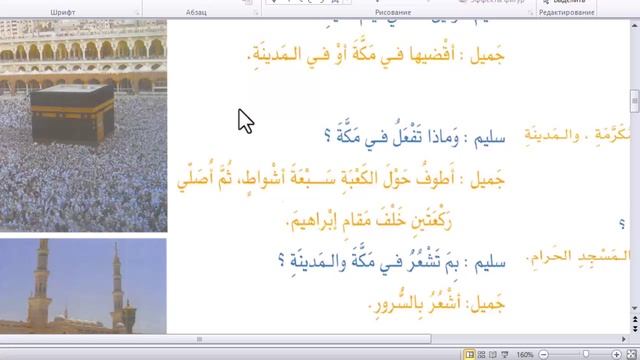Open the Рисование dialog launcher
Viewport: 640px width, 360px height.
(x=530, y=13)
